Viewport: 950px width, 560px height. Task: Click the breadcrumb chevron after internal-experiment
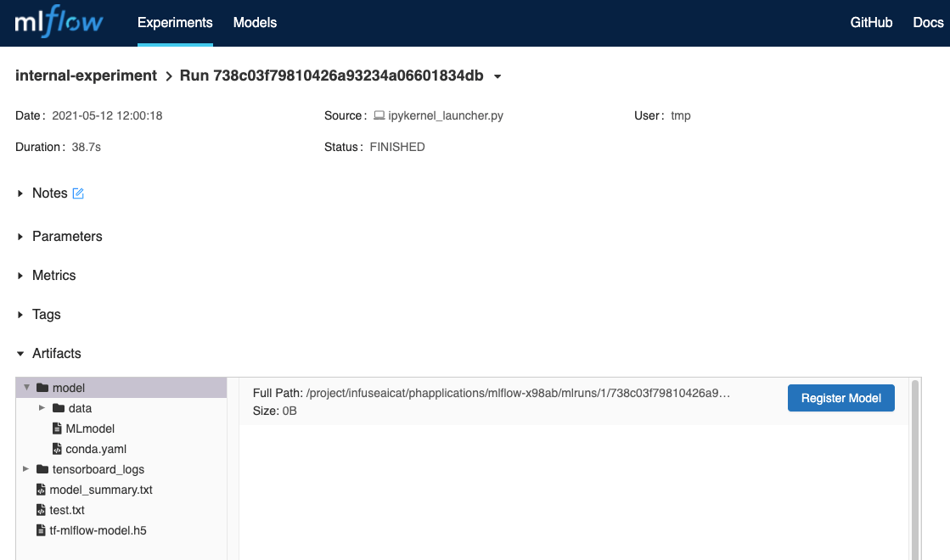point(168,76)
